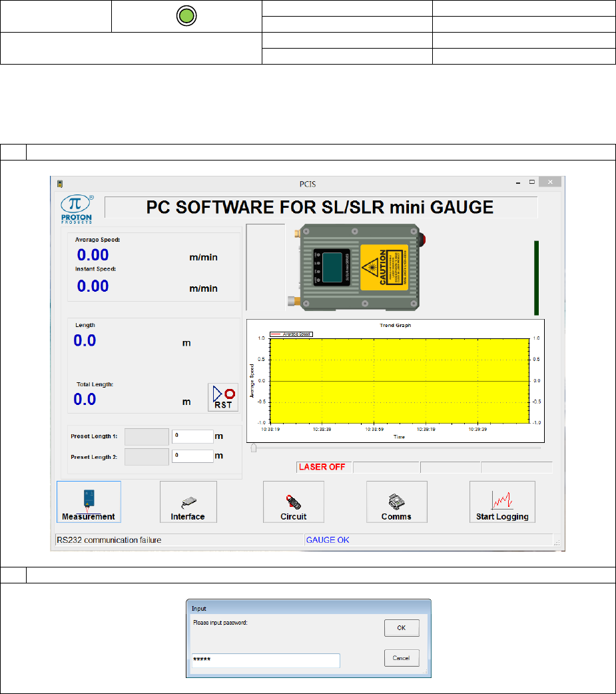
Task: Click the 10:38:19 time axis label
Action: [x=270, y=429]
